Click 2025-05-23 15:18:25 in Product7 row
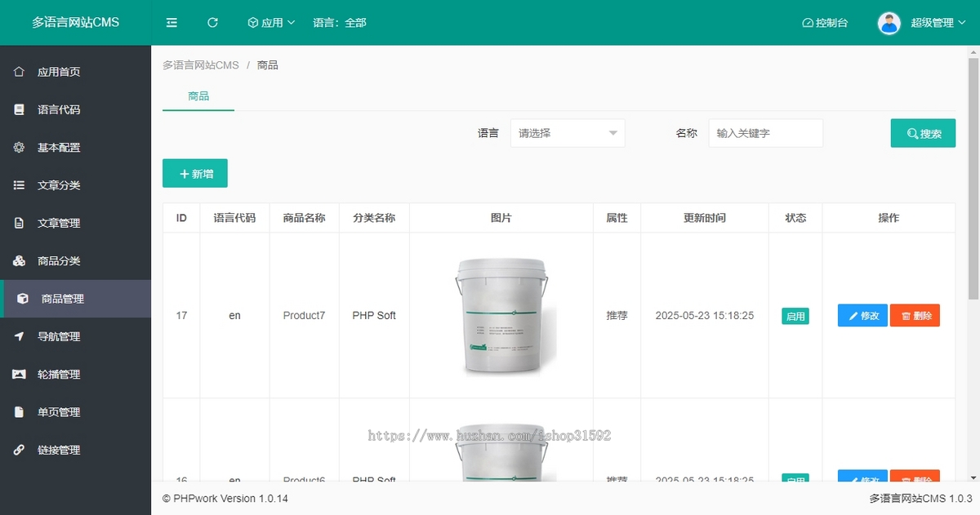Screen dimensions: 980x515 point(705,315)
